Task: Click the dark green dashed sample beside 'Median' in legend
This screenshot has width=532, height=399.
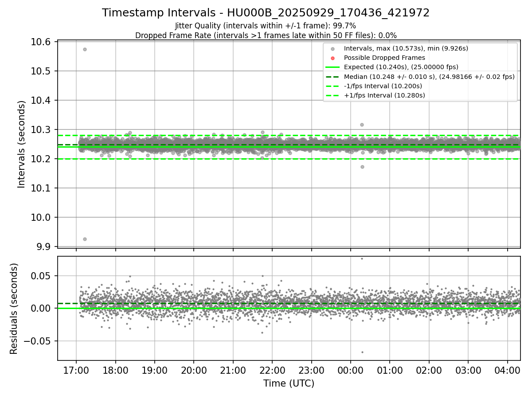Action: tap(333, 77)
